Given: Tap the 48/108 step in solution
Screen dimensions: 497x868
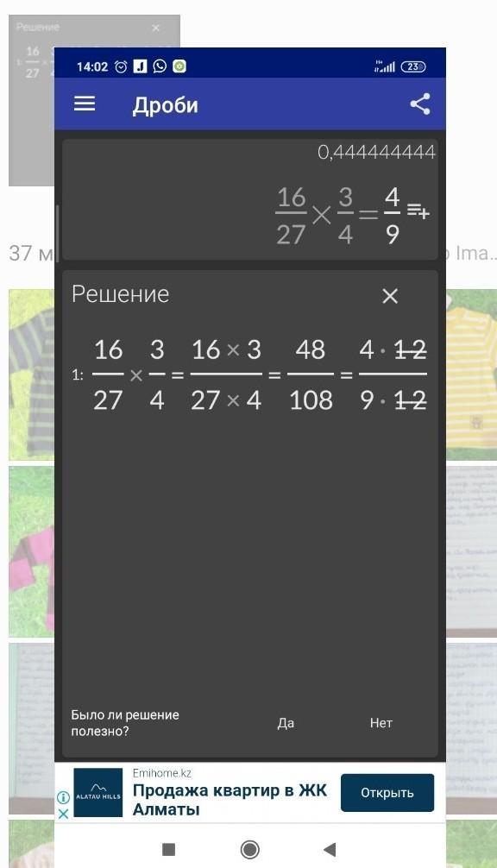Looking at the screenshot, I should click(x=311, y=374).
